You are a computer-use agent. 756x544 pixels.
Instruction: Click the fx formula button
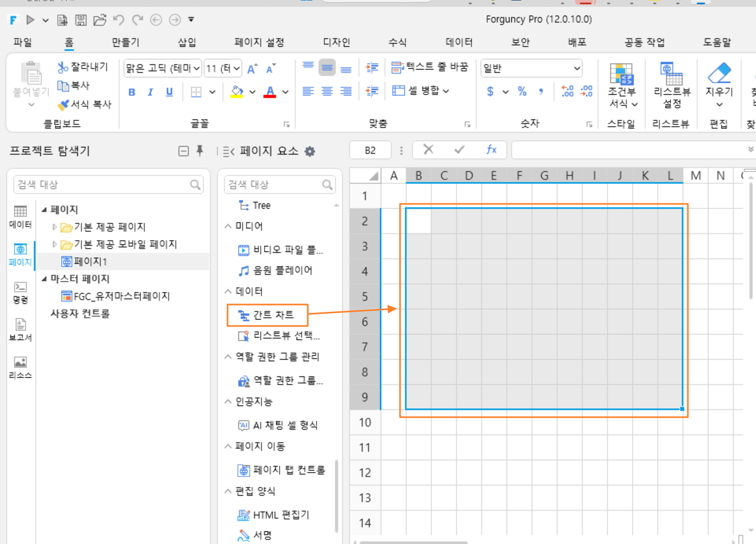coord(491,150)
